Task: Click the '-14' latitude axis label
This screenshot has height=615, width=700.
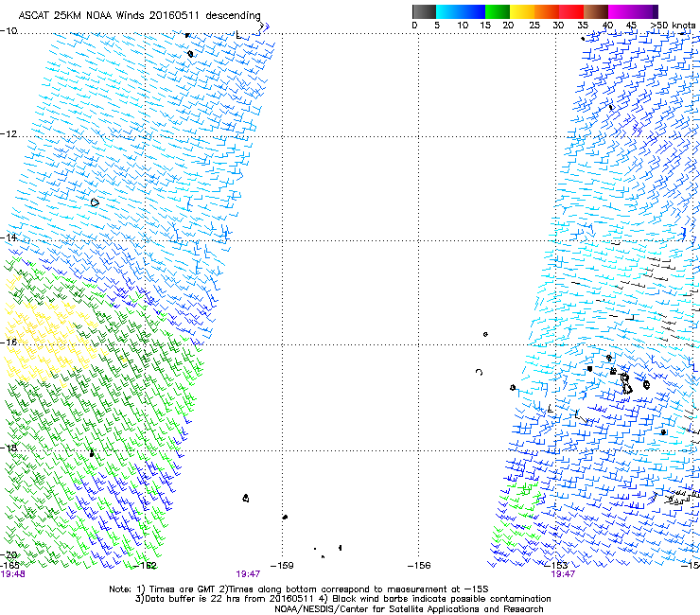Action: pos(9,237)
